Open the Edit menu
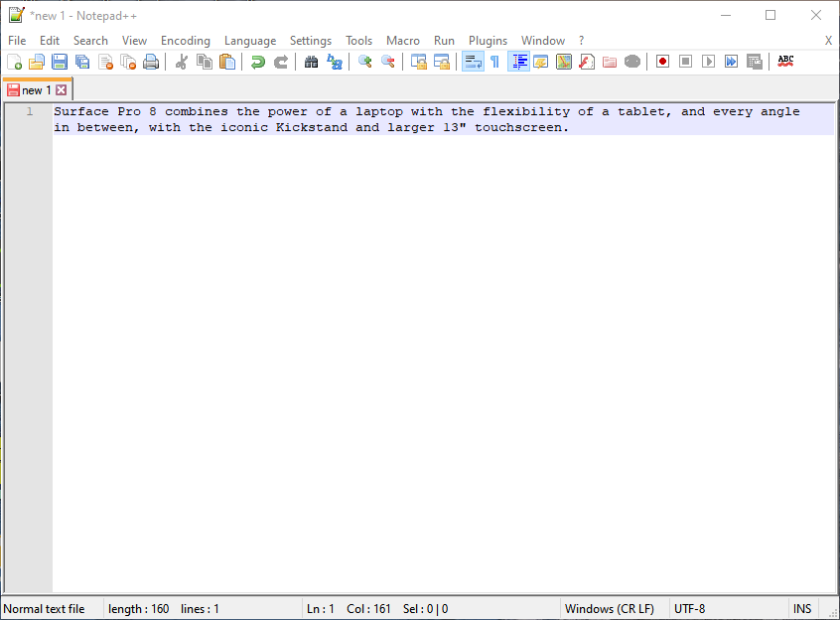This screenshot has width=840, height=620. click(50, 41)
